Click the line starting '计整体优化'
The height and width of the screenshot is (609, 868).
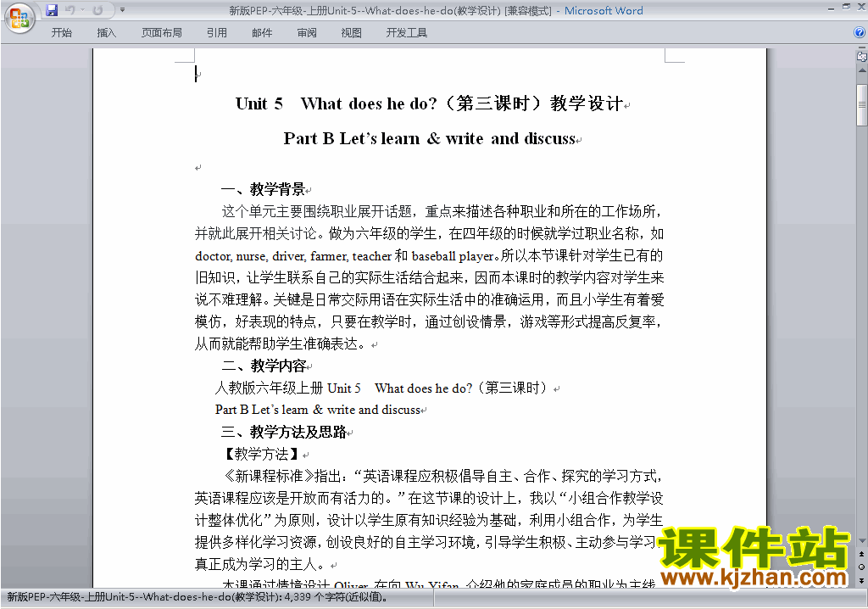pyautogui.click(x=429, y=520)
